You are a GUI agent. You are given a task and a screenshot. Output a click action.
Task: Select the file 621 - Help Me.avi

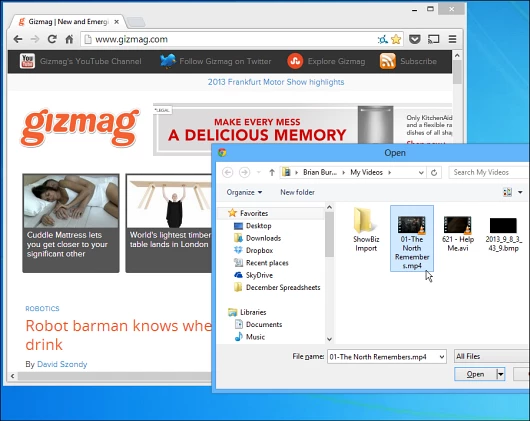tap(458, 234)
